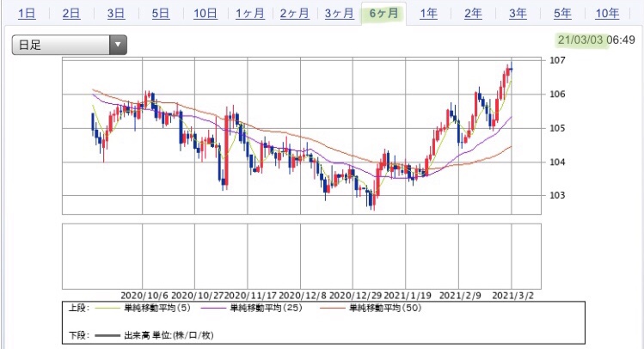Open the 2年 chart period
644x349 pixels.
pos(473,14)
